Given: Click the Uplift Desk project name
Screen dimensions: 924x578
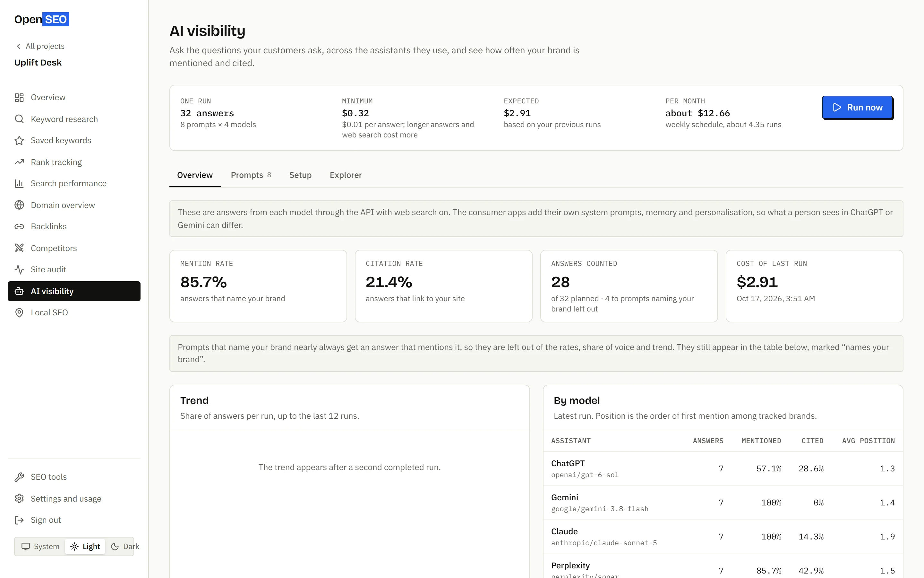Looking at the screenshot, I should click(38, 62).
